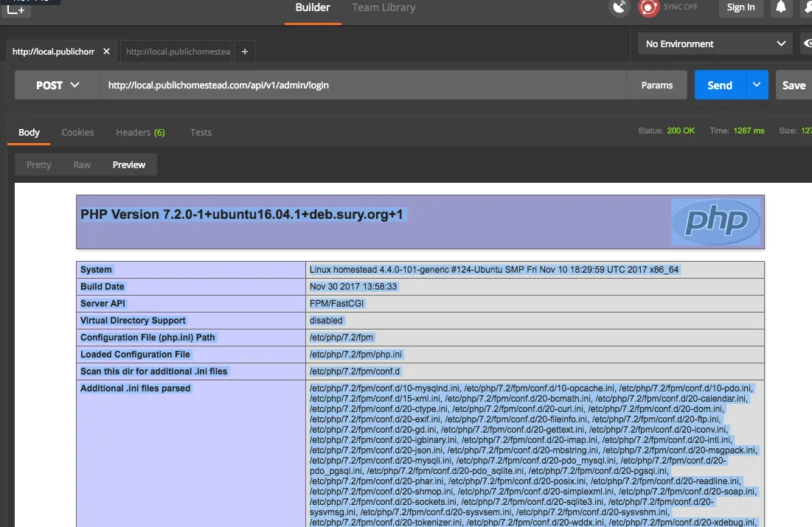
Task: Open the new window icon at top left
Action: coord(15,9)
